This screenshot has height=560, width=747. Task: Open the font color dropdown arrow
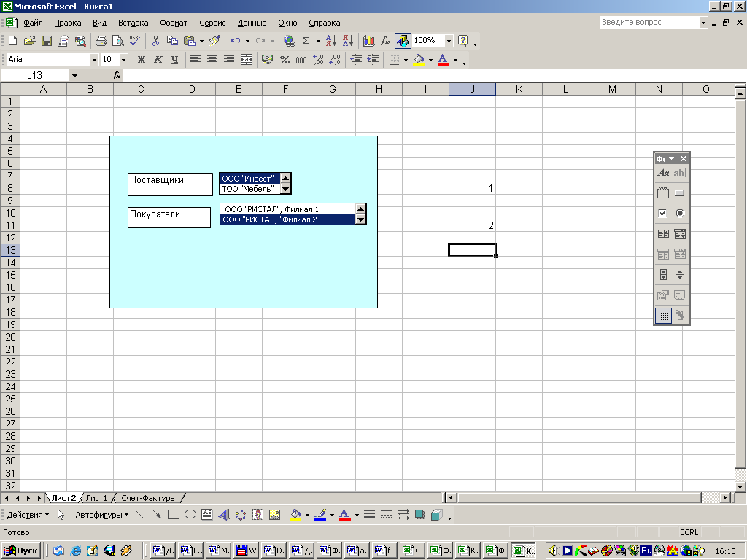pos(455,60)
